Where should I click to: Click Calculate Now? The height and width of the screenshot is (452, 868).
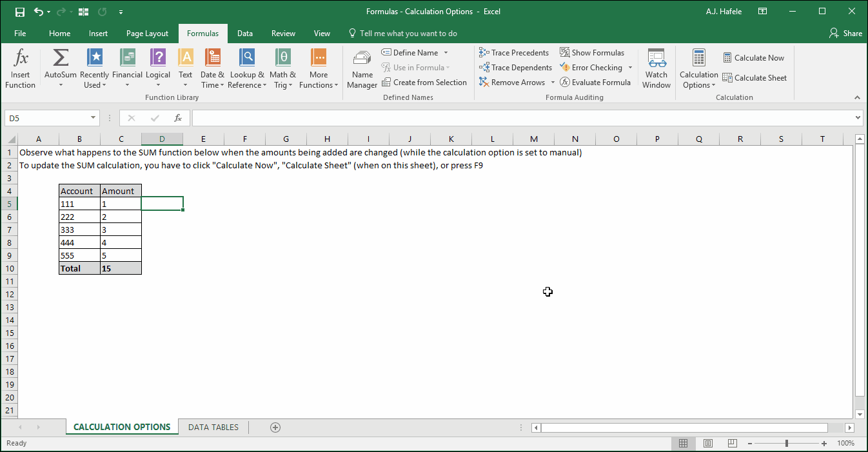tap(754, 58)
